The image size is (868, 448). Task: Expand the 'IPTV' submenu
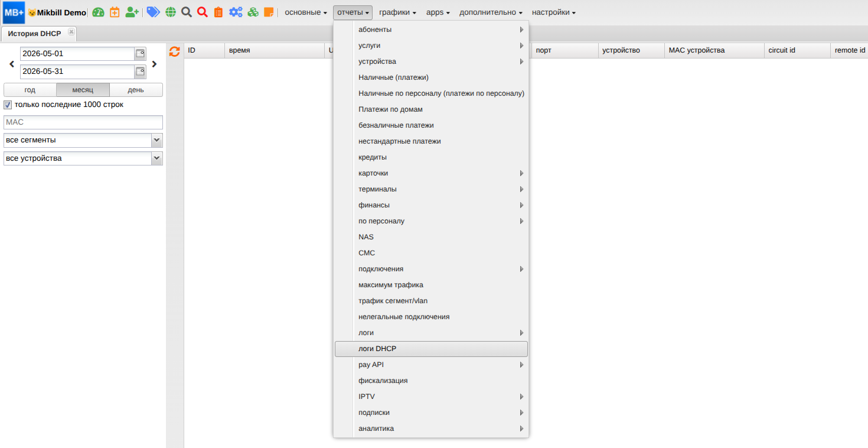pos(431,397)
